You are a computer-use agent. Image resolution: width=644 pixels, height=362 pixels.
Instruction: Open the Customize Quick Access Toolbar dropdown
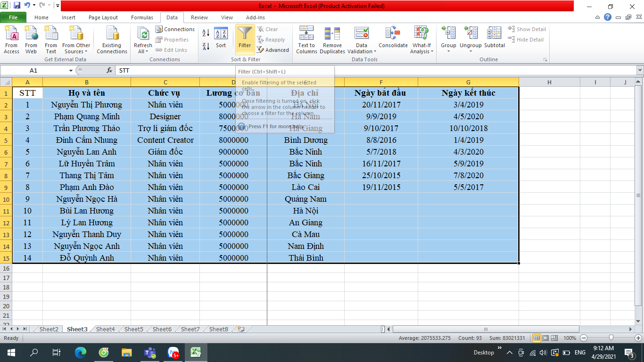(x=58, y=6)
